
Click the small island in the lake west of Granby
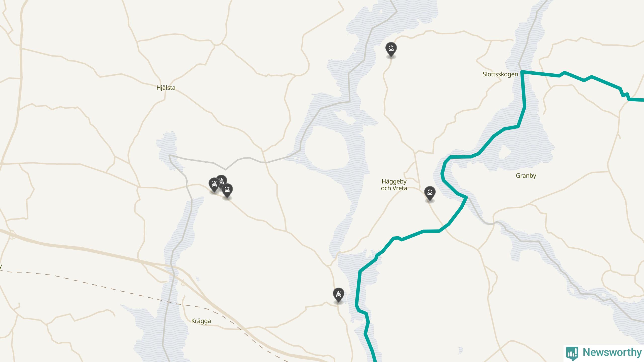pos(504,153)
